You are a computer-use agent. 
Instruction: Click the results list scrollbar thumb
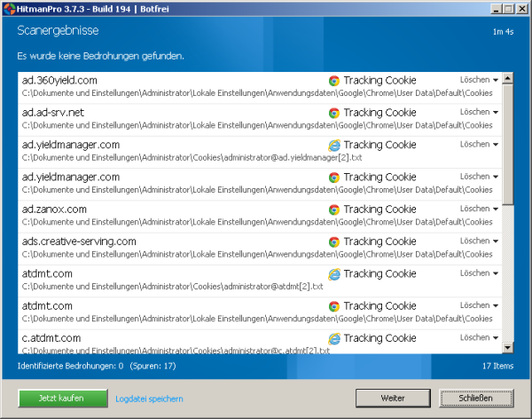(508, 145)
